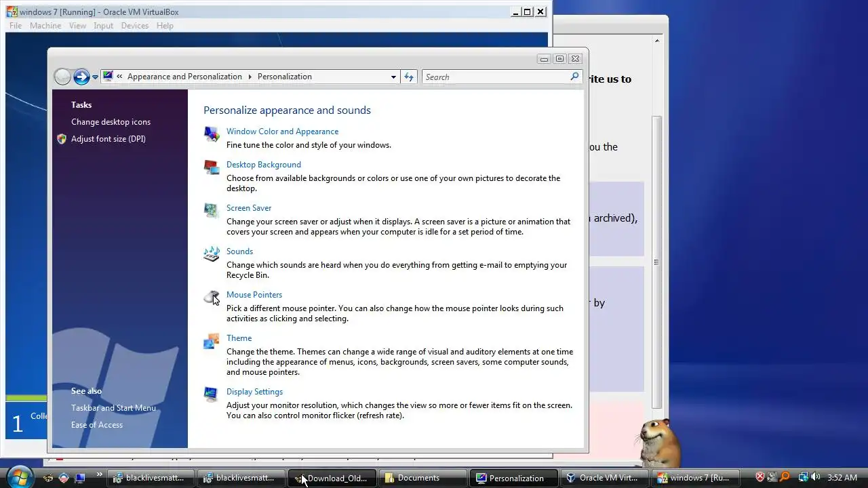Expand the arrow after Appearance and Personalization

point(250,77)
